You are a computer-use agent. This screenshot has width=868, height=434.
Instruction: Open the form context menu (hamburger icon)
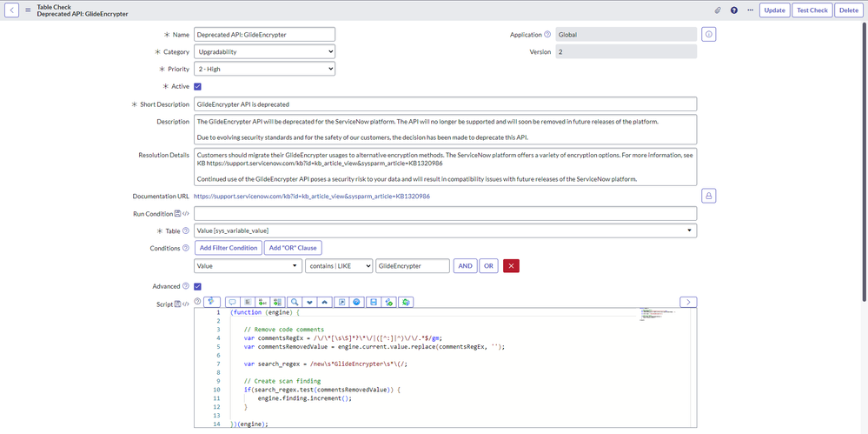coord(28,10)
